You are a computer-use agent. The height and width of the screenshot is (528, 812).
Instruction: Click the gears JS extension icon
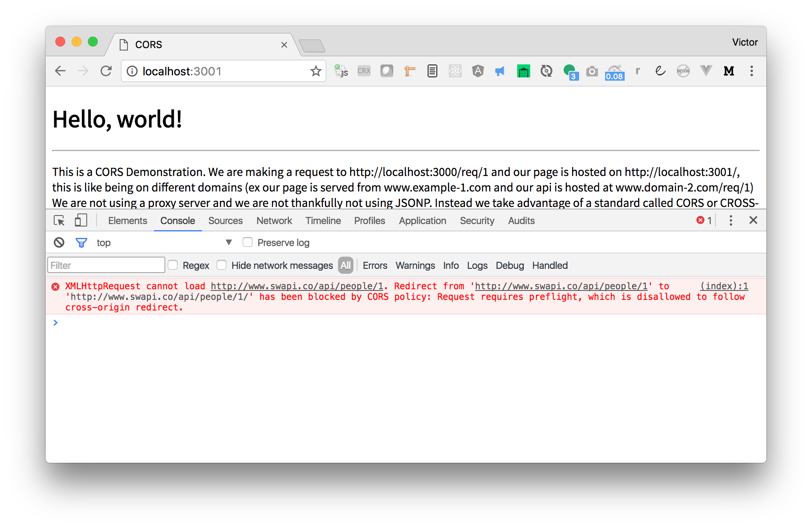click(341, 71)
